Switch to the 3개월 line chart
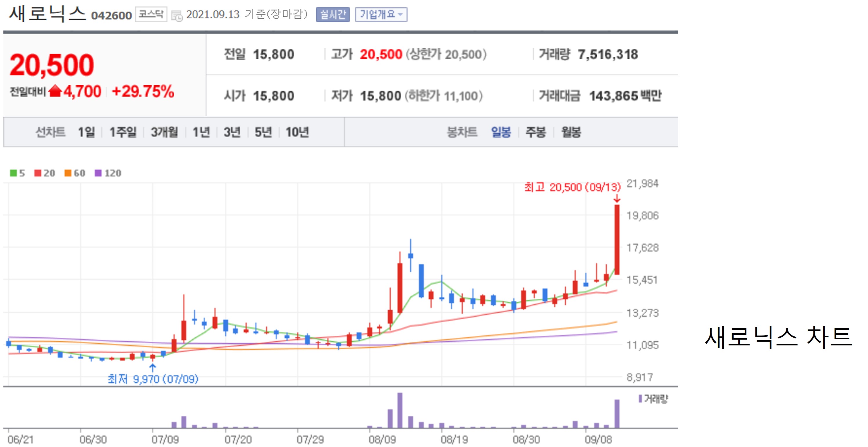This screenshot has height=447, width=868. [x=165, y=132]
